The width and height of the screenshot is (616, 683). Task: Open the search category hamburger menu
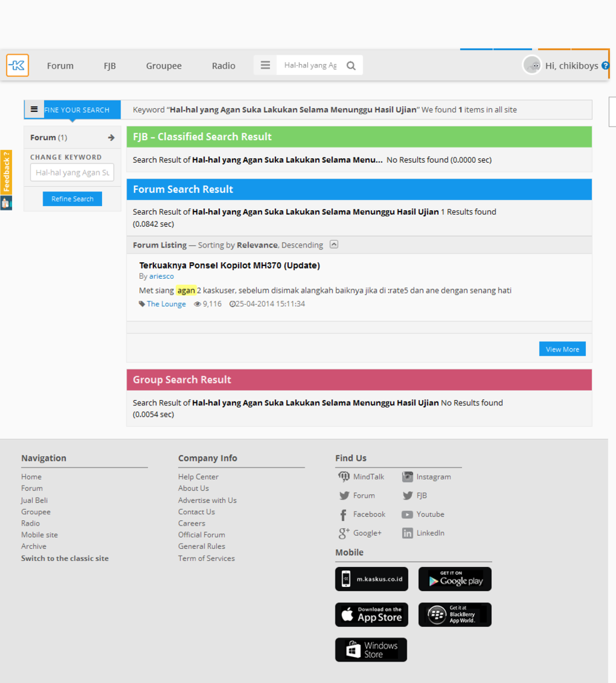[265, 65]
